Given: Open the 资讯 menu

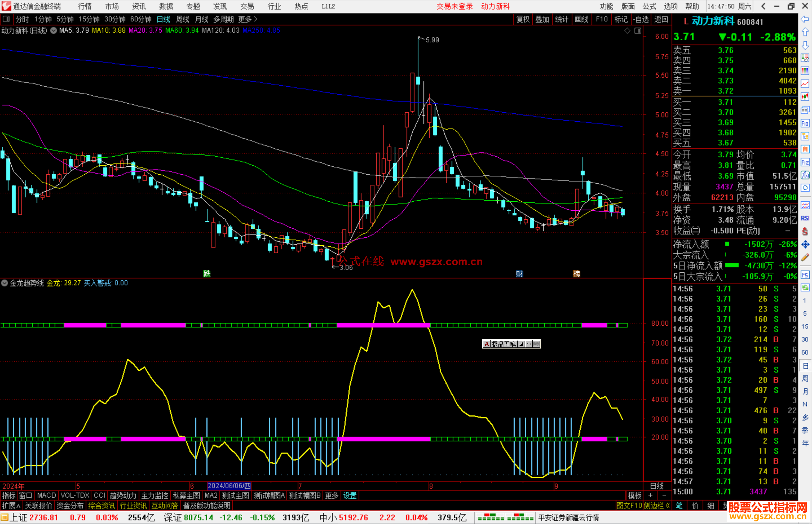Looking at the screenshot, I should click(139, 6).
